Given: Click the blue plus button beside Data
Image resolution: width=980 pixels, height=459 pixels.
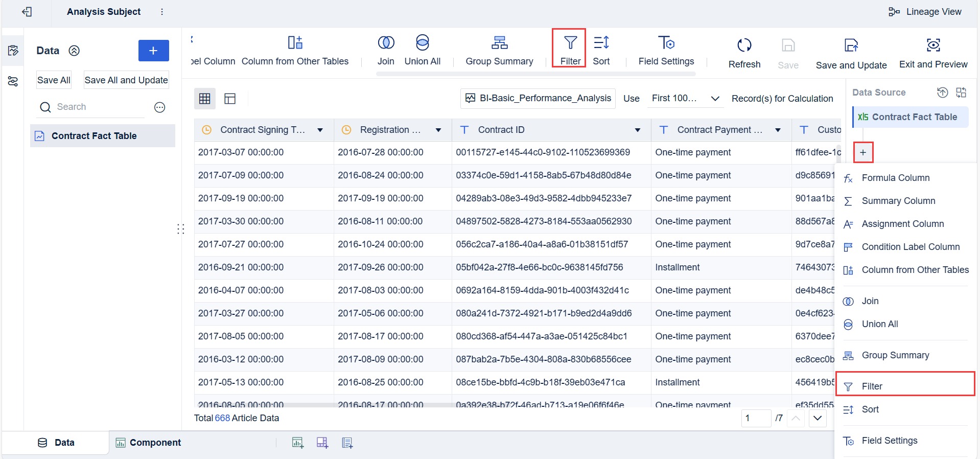Looking at the screenshot, I should [x=153, y=51].
